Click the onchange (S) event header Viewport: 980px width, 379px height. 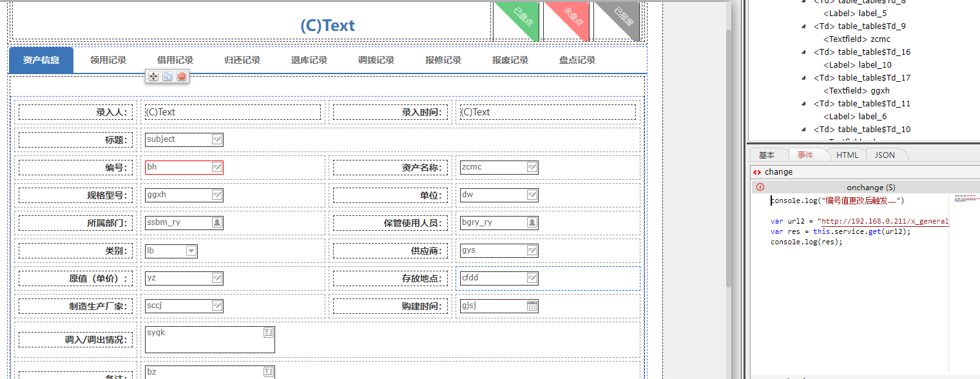tap(865, 187)
